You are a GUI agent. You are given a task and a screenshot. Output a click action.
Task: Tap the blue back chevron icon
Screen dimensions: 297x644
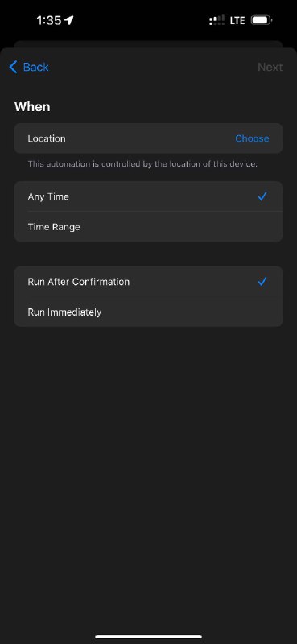pos(13,67)
